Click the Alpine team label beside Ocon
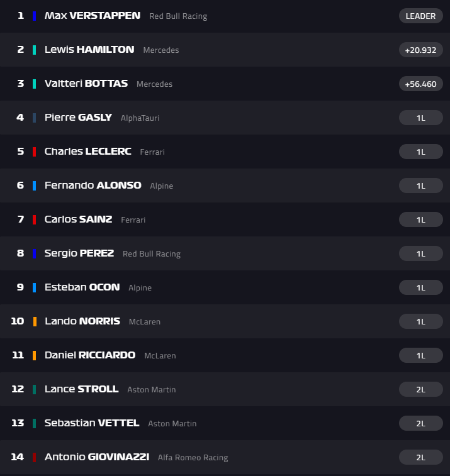Viewport: 450px width, 476px height. 140,288
